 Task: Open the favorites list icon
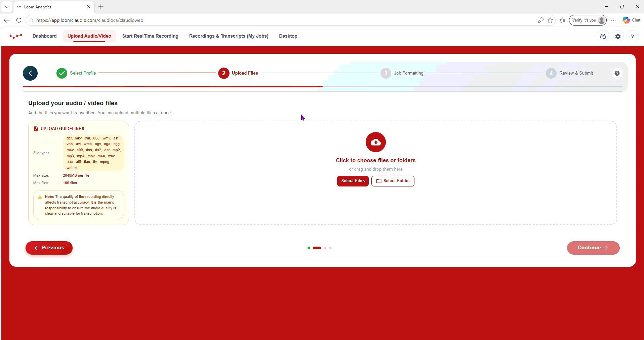562,20
